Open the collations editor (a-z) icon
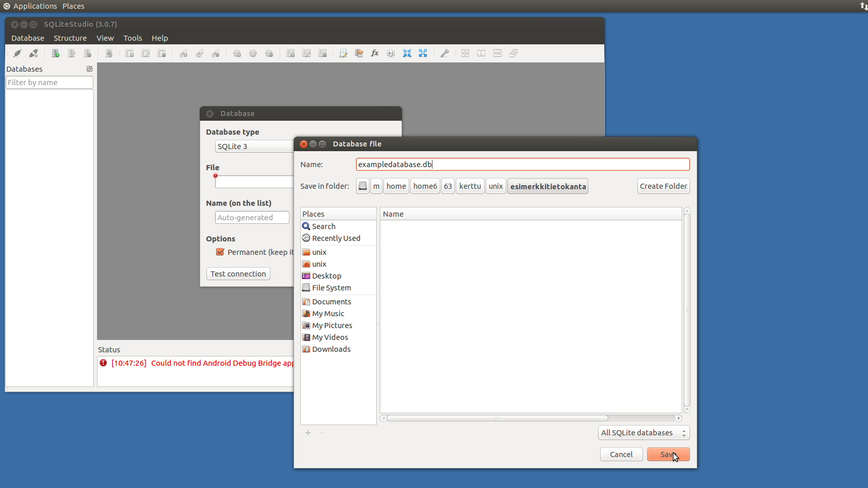Image resolution: width=868 pixels, height=488 pixels. point(391,53)
